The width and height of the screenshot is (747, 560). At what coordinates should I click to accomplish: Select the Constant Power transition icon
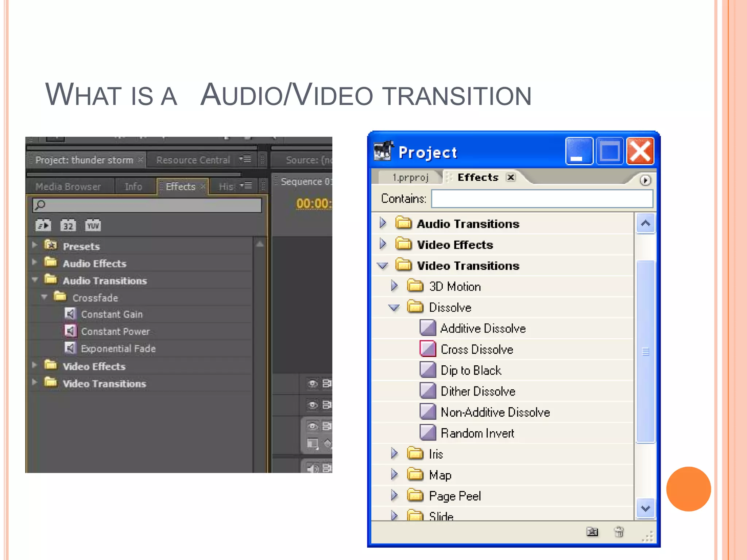(70, 331)
